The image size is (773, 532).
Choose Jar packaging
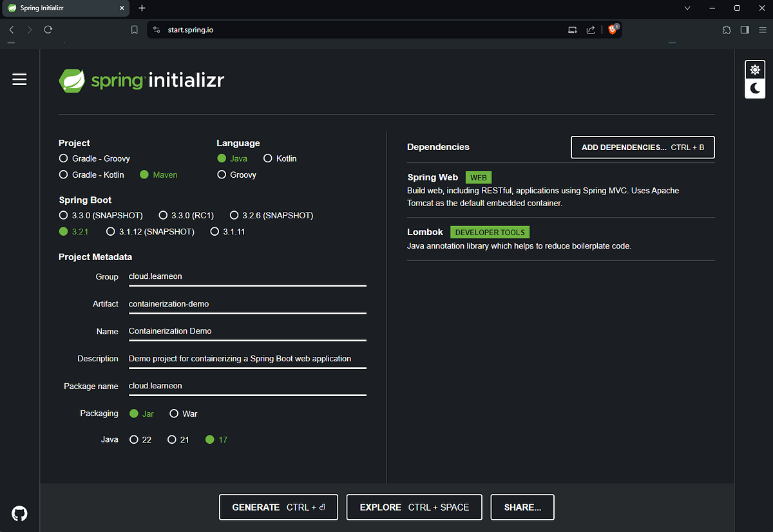pyautogui.click(x=142, y=413)
